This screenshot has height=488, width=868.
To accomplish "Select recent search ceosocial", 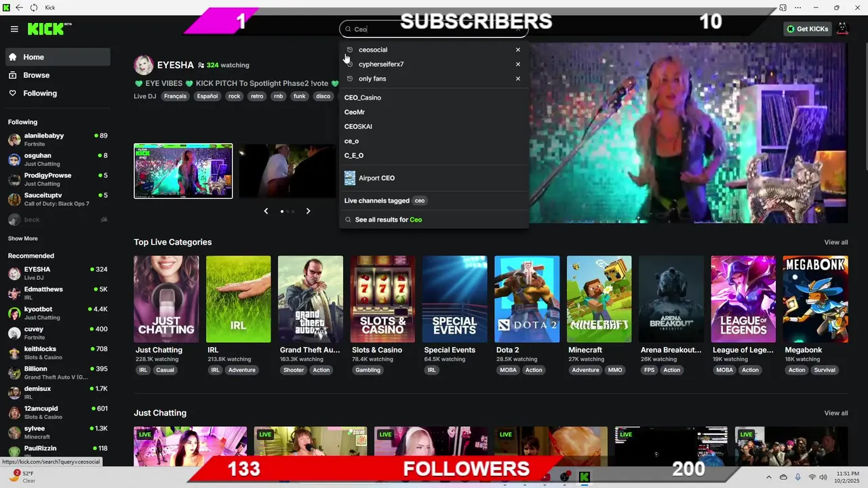I will [x=373, y=49].
